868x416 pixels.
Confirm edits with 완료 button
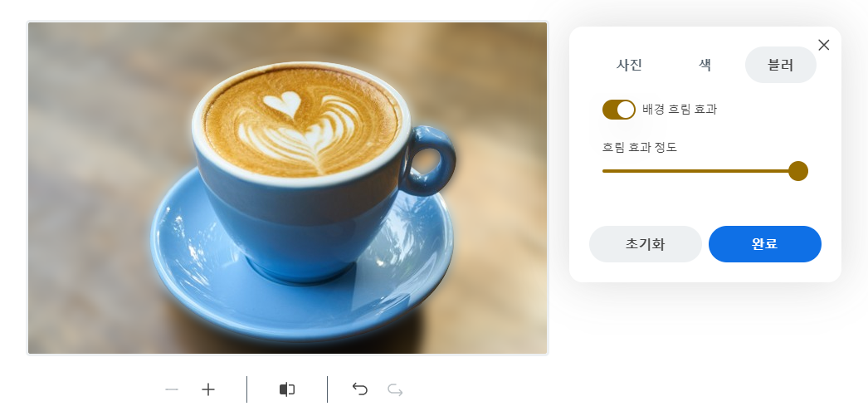tap(765, 244)
